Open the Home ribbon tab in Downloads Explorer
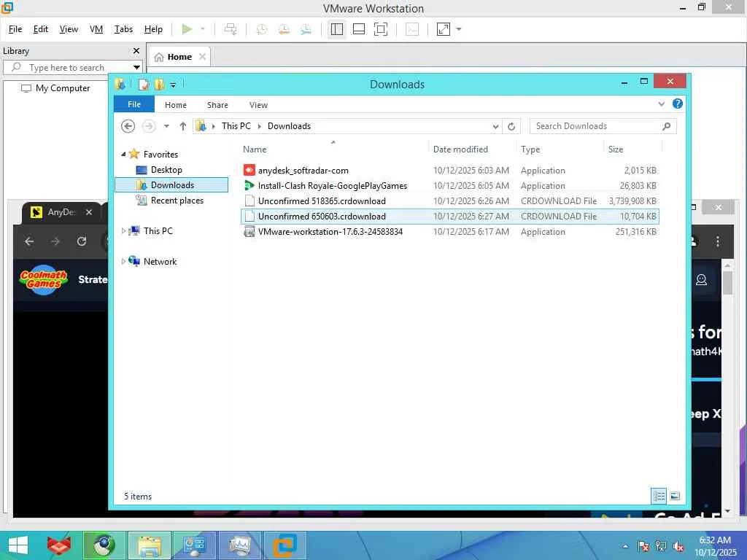The height and width of the screenshot is (560, 747). point(176,105)
